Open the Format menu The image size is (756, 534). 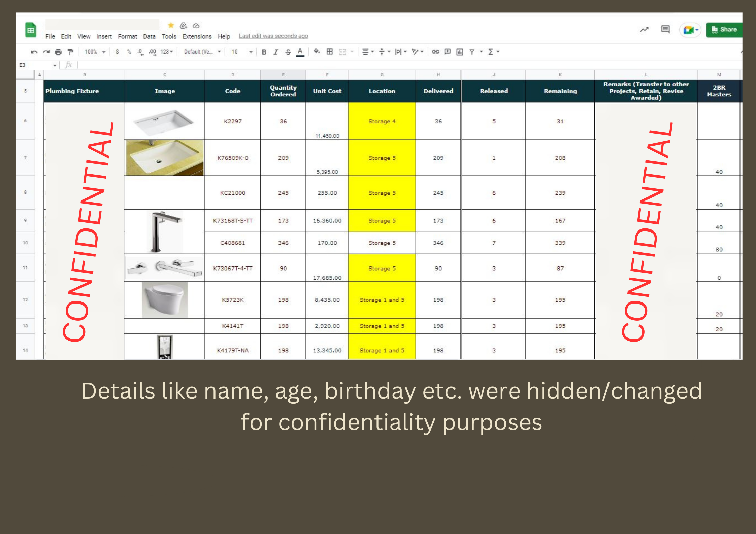(127, 36)
